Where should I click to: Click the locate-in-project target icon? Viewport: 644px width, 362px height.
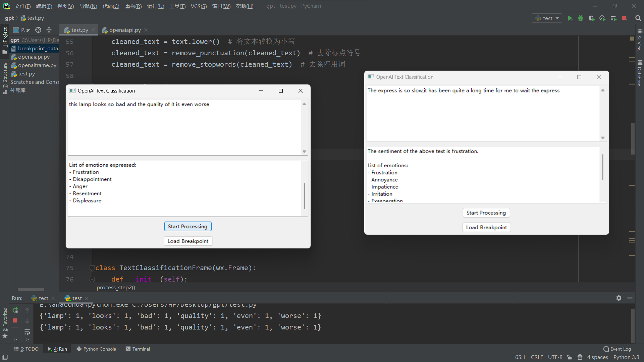pyautogui.click(x=38, y=30)
